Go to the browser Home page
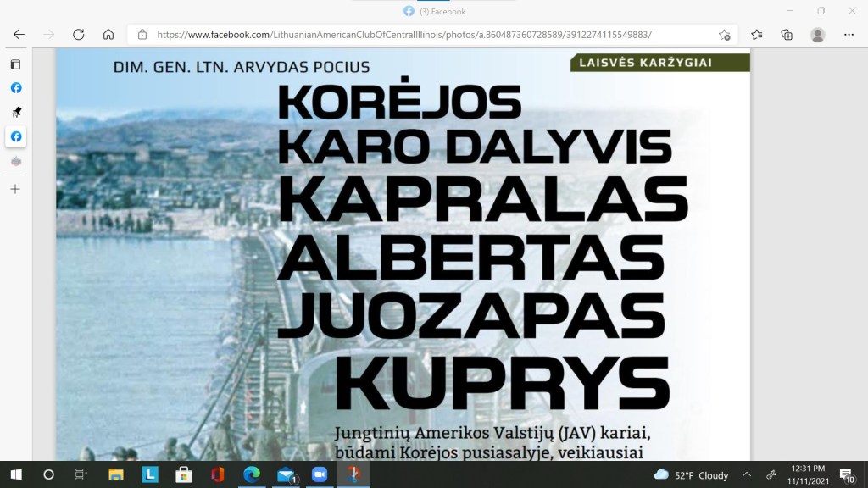 tap(108, 35)
